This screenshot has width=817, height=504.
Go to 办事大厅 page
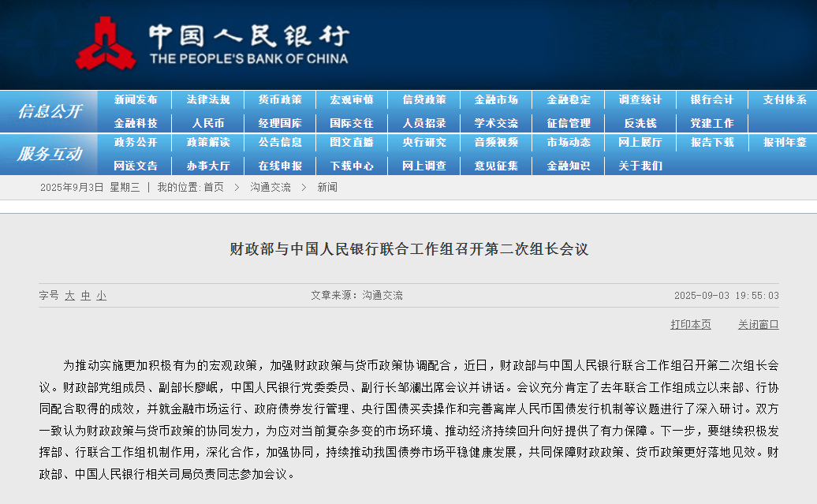(208, 166)
